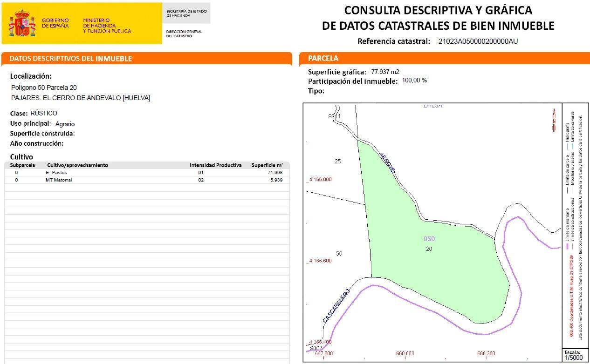The height and width of the screenshot is (364, 590).
Task: Click the 'Superficie m²' column header
Action: 267,165
